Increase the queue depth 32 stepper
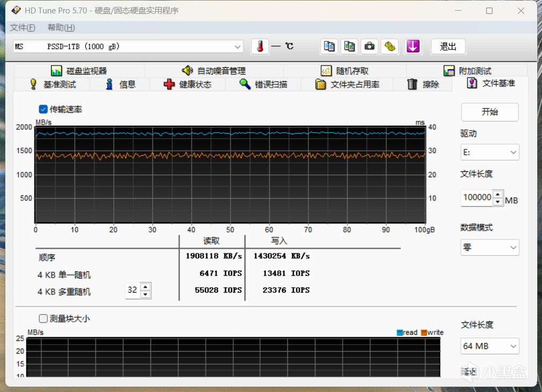 click(146, 287)
